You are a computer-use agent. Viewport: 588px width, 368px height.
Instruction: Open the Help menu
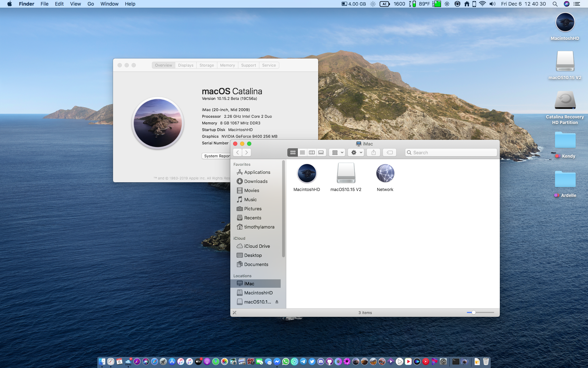tap(130, 4)
